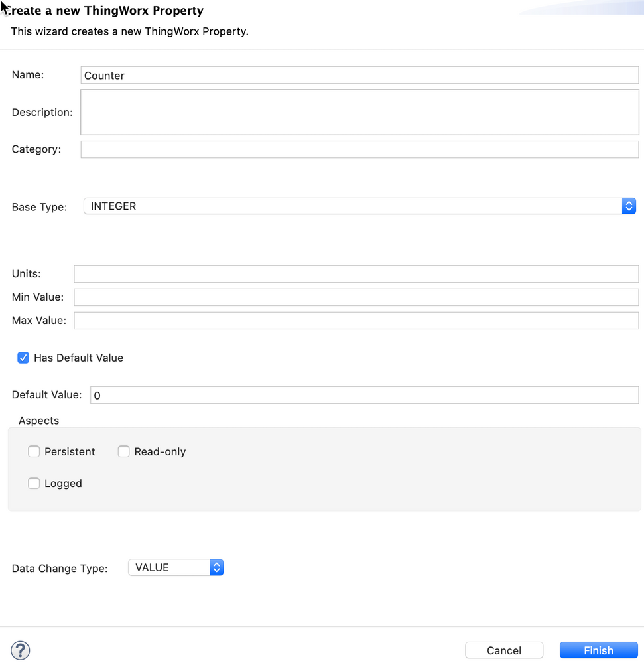Click the Default Value field showing 0
This screenshot has width=644, height=663.
[x=364, y=395]
